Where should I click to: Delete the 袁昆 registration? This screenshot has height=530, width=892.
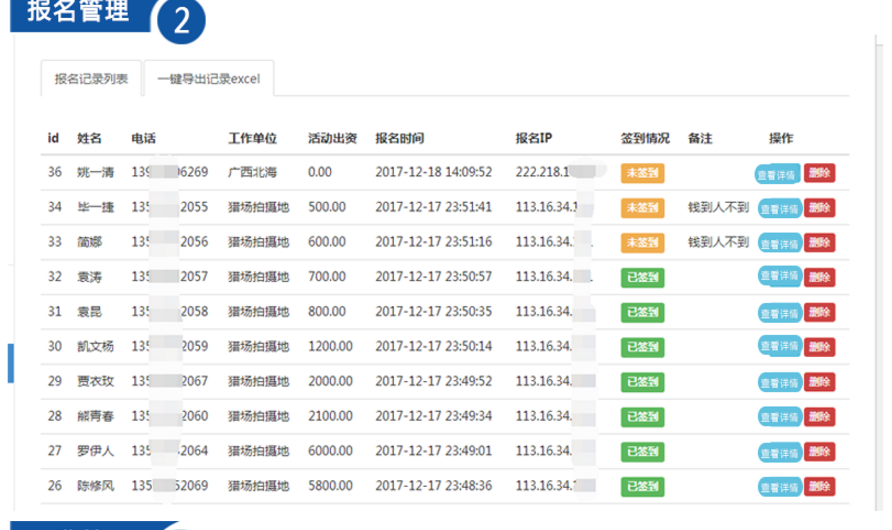[819, 312]
